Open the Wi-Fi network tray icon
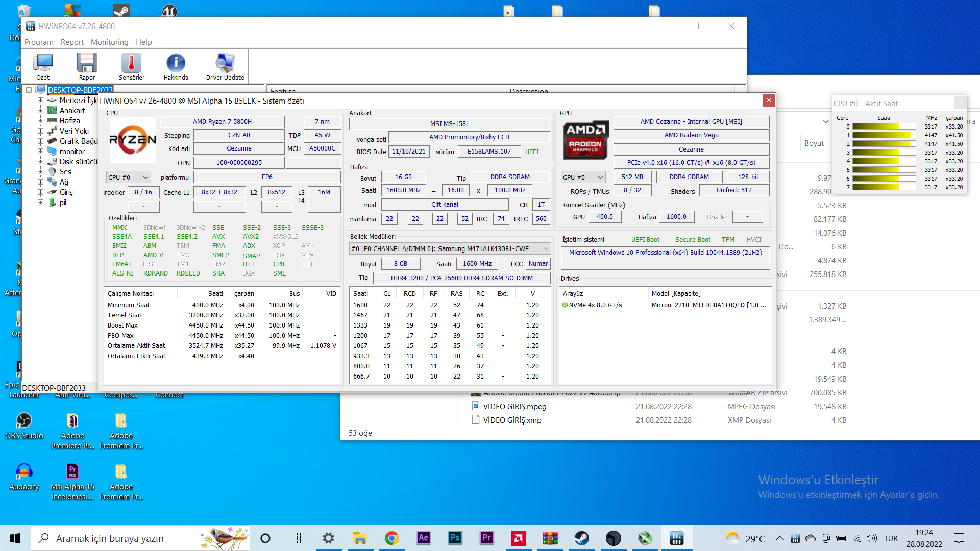 click(857, 538)
